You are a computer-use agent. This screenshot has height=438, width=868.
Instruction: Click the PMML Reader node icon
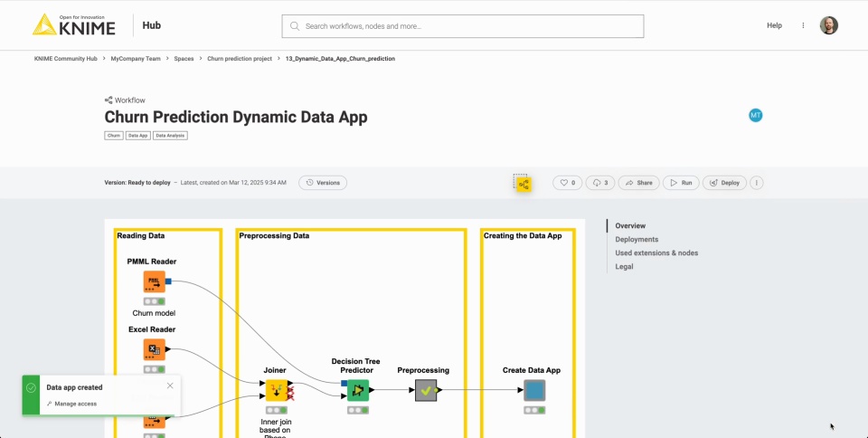point(155,281)
